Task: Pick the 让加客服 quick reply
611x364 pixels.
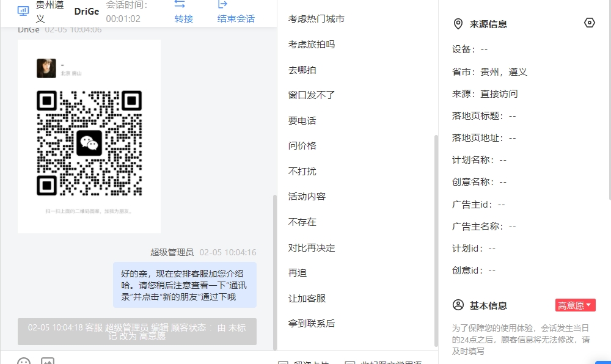Action: click(x=307, y=298)
